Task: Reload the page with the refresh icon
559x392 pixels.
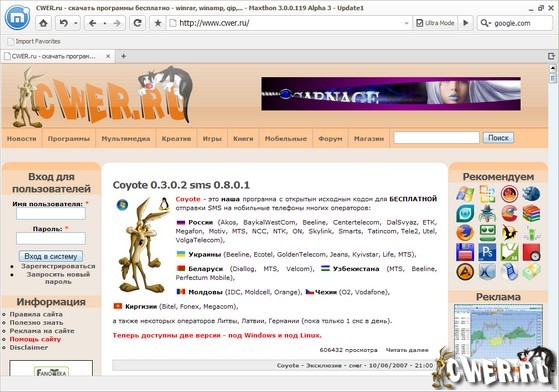Action: tap(137, 23)
